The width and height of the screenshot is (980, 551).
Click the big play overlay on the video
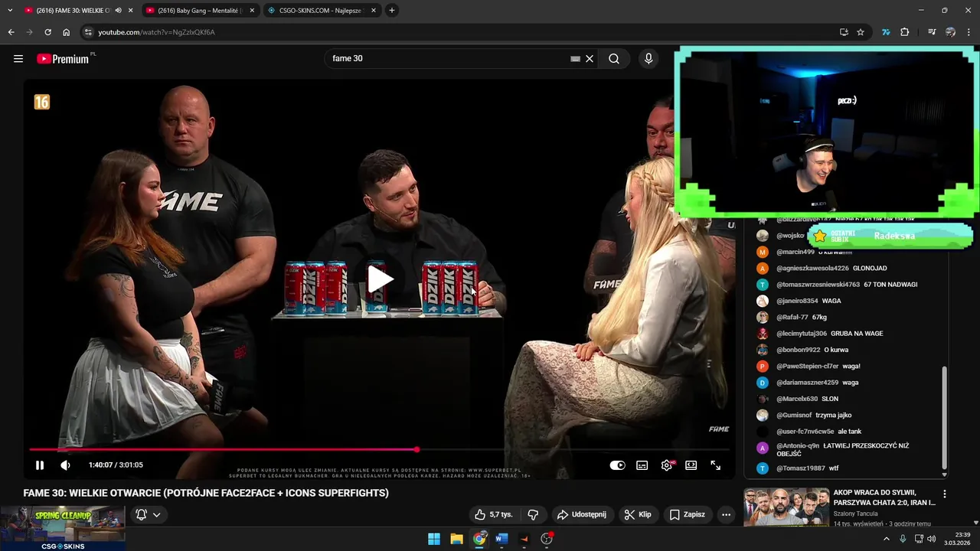point(381,279)
